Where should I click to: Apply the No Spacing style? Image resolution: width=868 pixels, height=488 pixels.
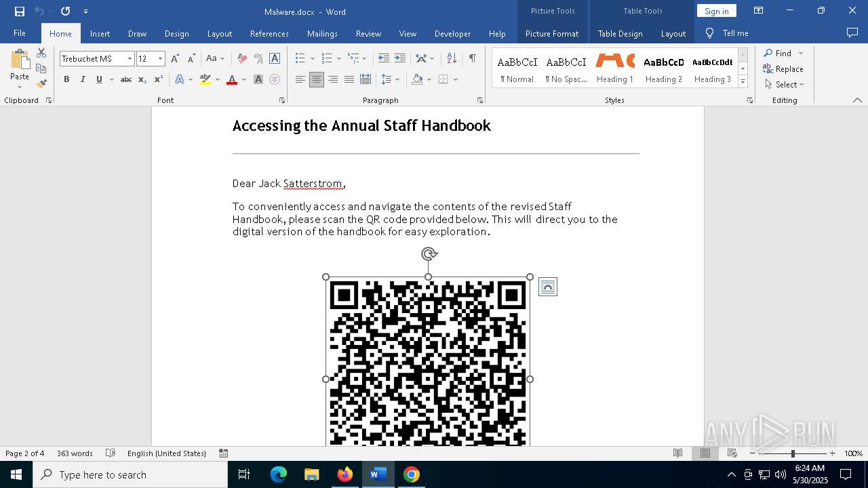click(x=566, y=68)
